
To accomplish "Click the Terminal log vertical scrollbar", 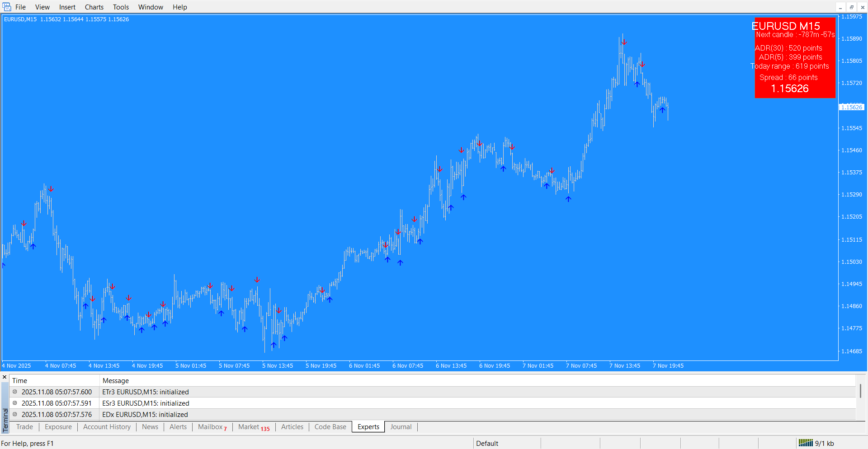I will (x=860, y=391).
